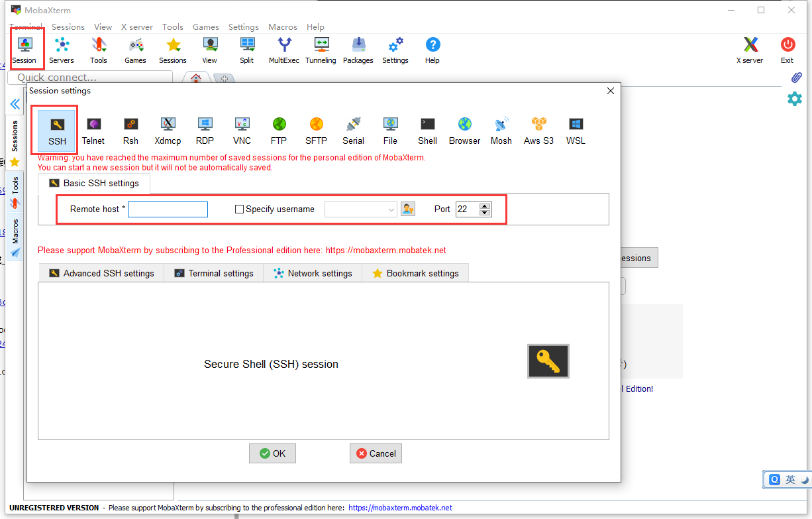Open the Tunneling toolbar icon
812x519 pixels.
coord(321,50)
